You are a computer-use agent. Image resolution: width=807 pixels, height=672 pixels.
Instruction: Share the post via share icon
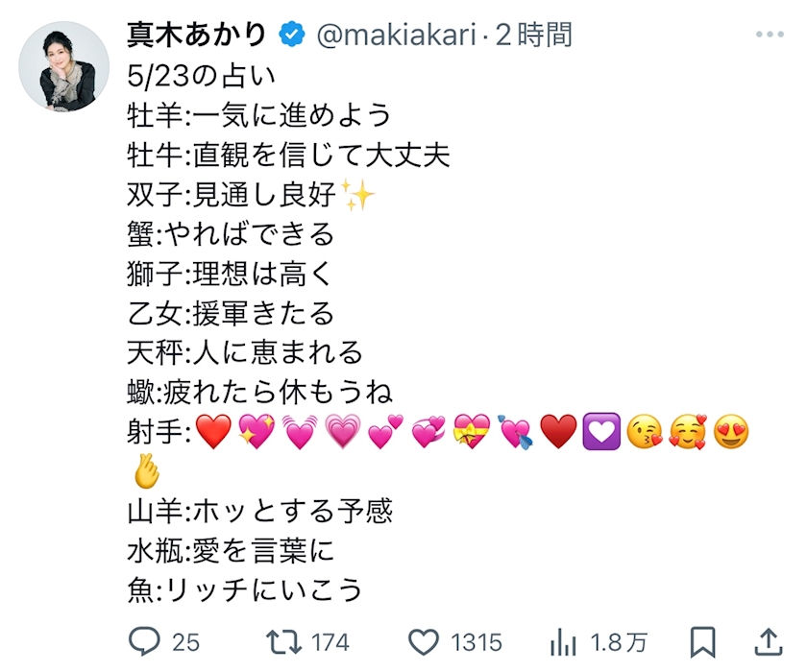[x=768, y=641]
